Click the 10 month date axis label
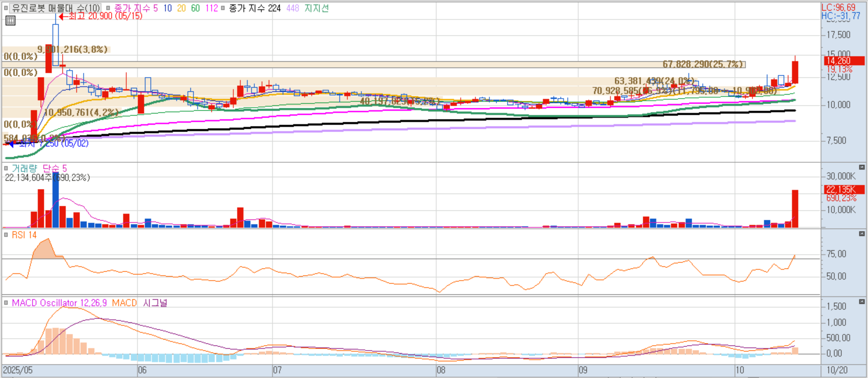The image size is (868, 378). (740, 370)
